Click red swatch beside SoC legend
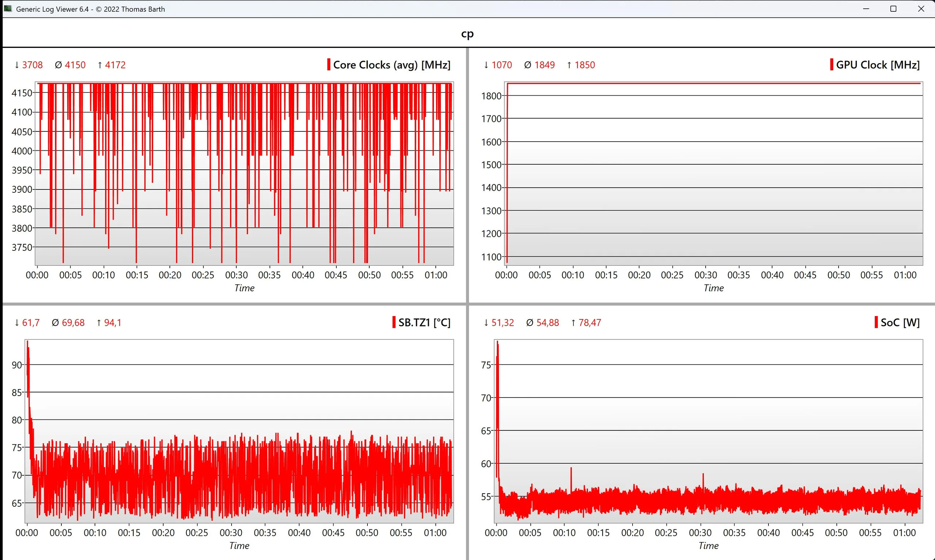Image resolution: width=935 pixels, height=560 pixels. 876,322
